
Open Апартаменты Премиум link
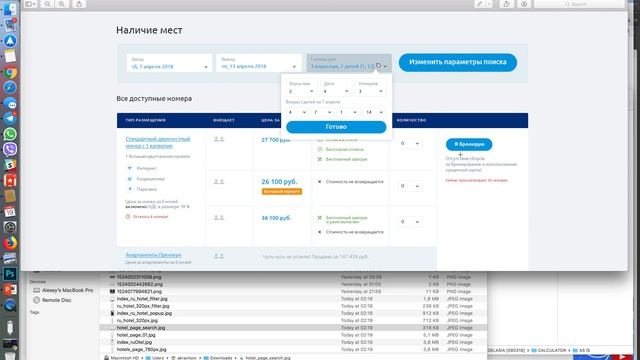(153, 255)
